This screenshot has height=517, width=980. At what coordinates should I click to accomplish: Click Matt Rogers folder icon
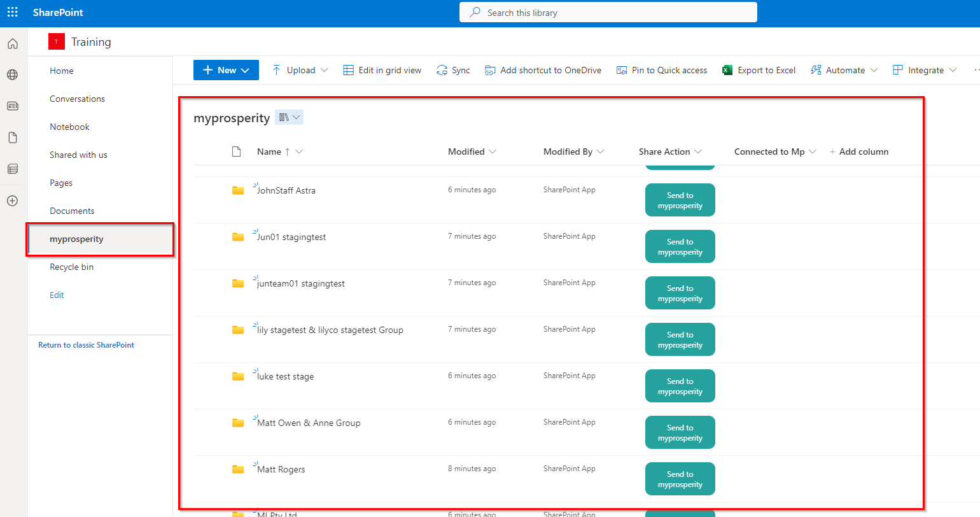click(238, 469)
